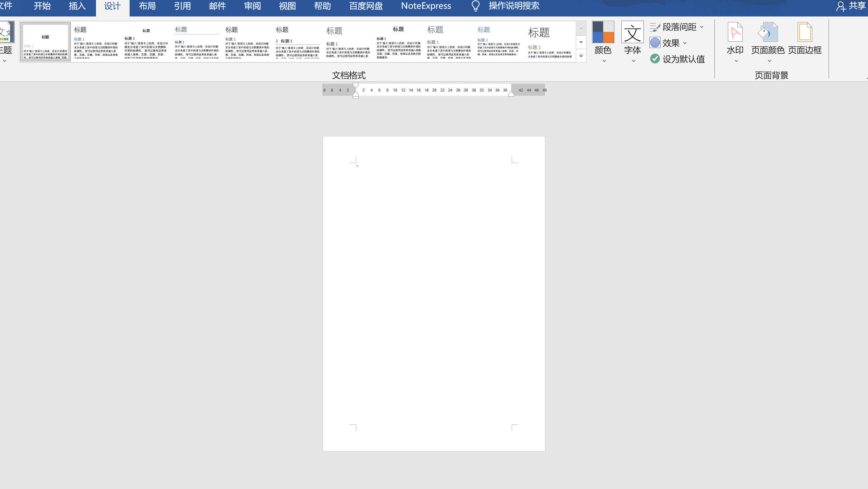Select the first highlighted style set thumbnail
The width and height of the screenshot is (868, 489).
[46, 42]
